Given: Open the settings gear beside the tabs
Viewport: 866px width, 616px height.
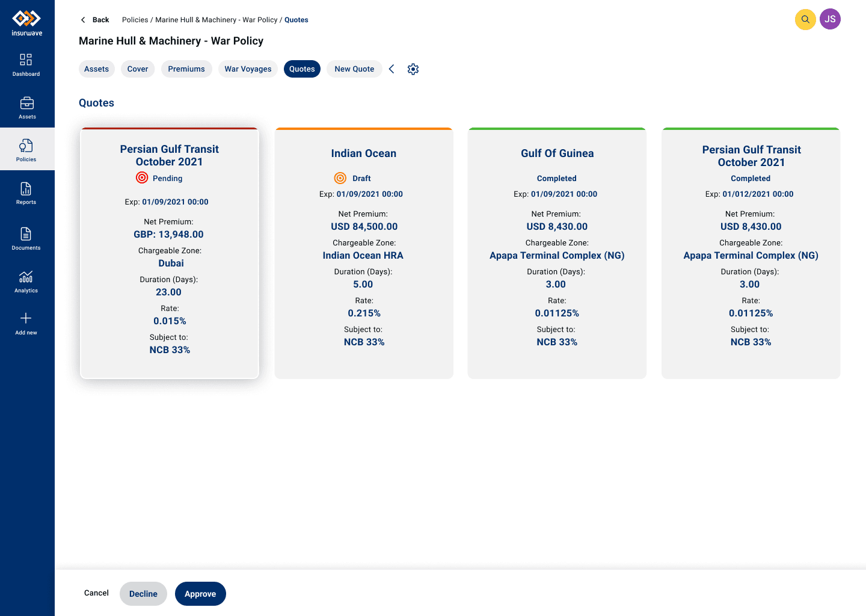Looking at the screenshot, I should pos(413,69).
